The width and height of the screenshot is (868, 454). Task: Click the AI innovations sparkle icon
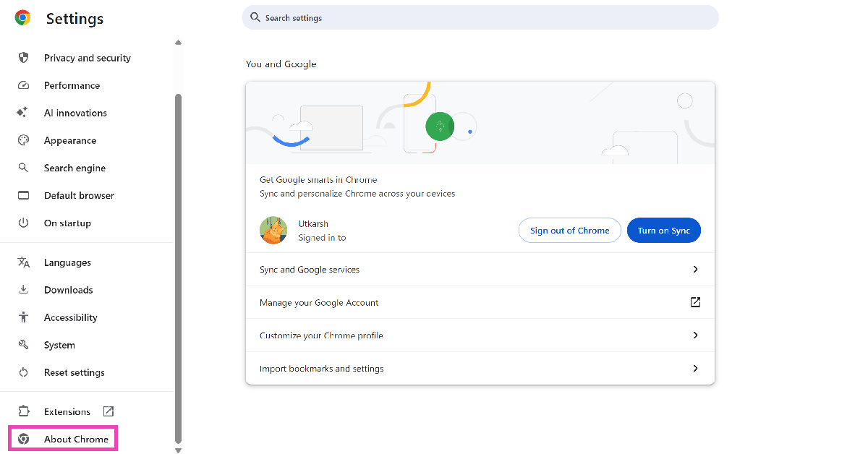pos(23,113)
